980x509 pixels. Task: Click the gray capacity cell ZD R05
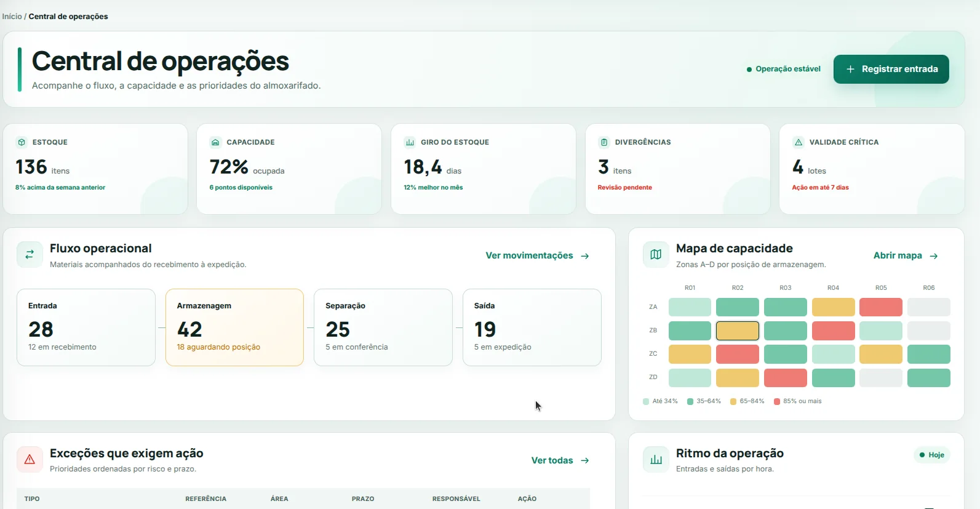tap(881, 378)
